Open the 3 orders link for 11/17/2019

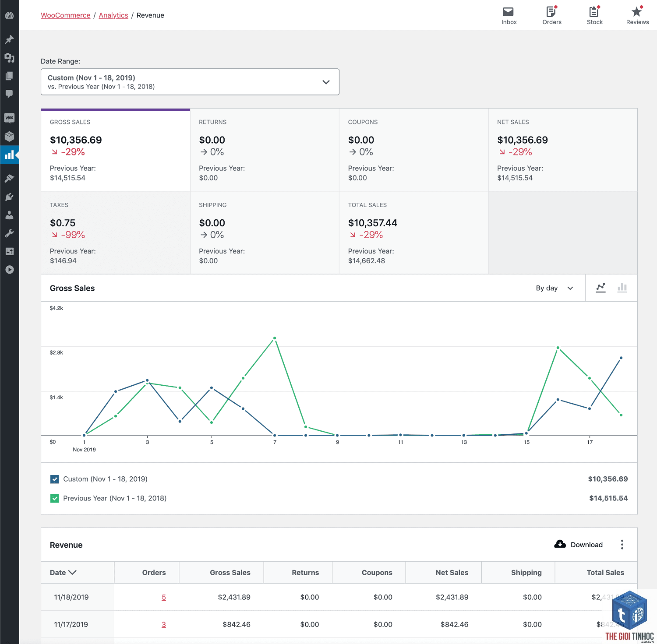164,624
